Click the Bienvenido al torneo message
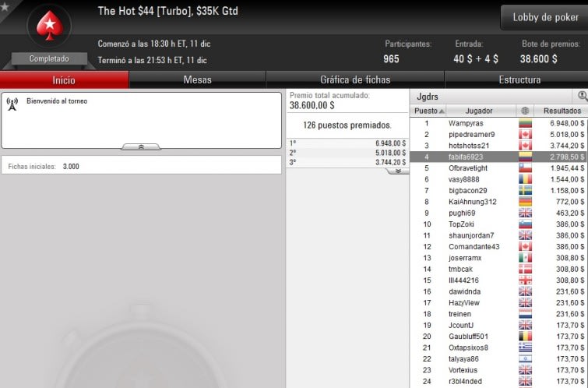This screenshot has width=588, height=388. [x=57, y=101]
